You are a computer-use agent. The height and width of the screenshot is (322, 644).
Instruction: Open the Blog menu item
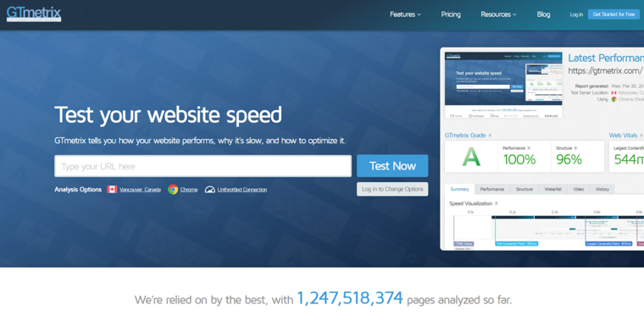point(543,14)
